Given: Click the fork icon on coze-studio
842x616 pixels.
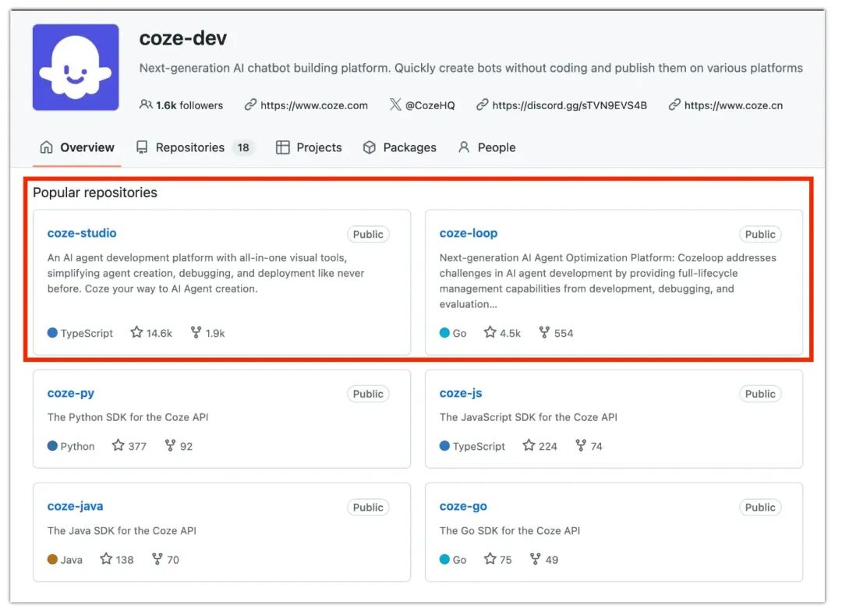Looking at the screenshot, I should coord(196,332).
